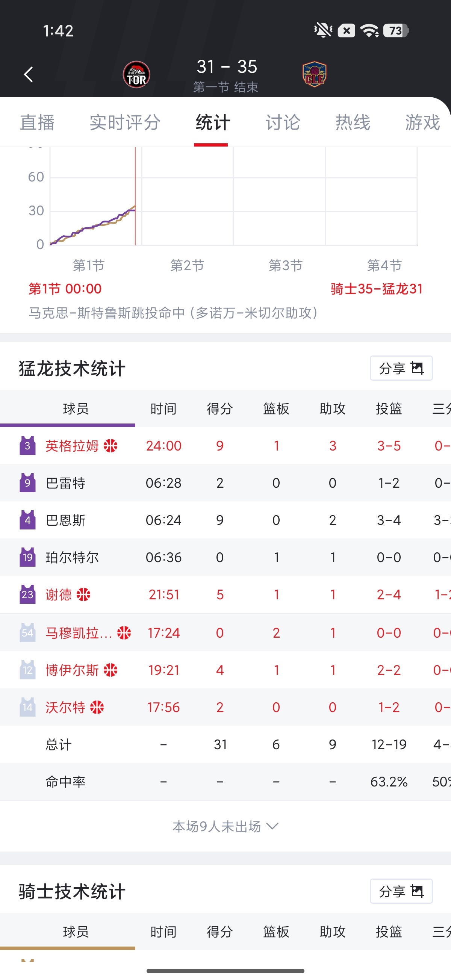Tap the 31 - 35 score header
The width and height of the screenshot is (451, 980).
[x=227, y=67]
